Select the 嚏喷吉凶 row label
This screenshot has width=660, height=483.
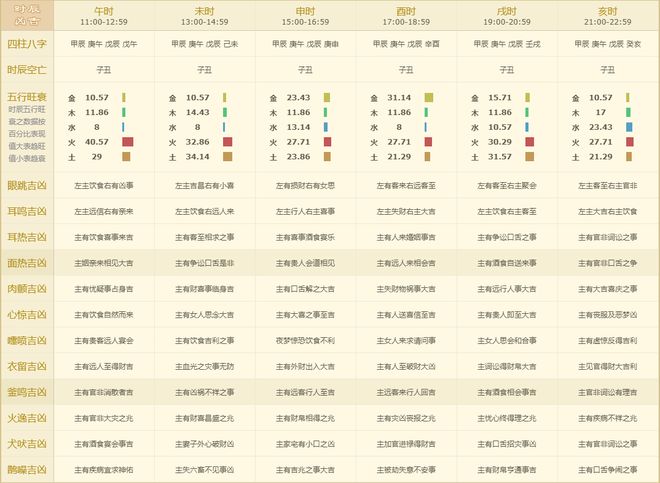[x=27, y=341]
